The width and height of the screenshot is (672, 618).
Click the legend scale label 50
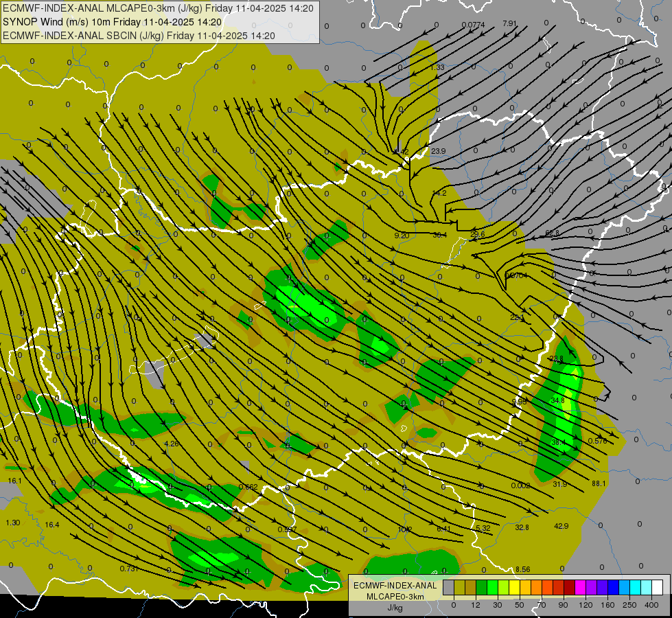pos(519,605)
